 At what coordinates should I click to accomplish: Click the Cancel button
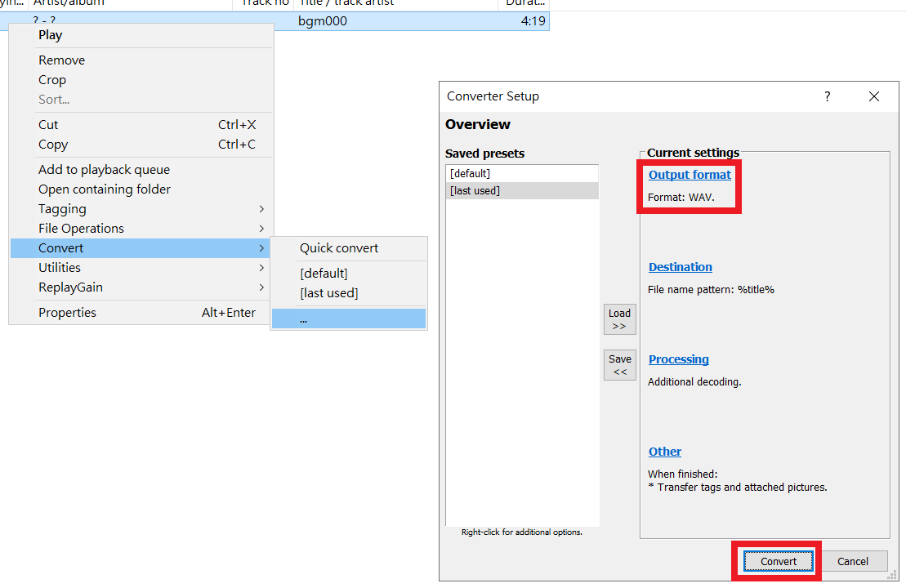click(x=852, y=561)
